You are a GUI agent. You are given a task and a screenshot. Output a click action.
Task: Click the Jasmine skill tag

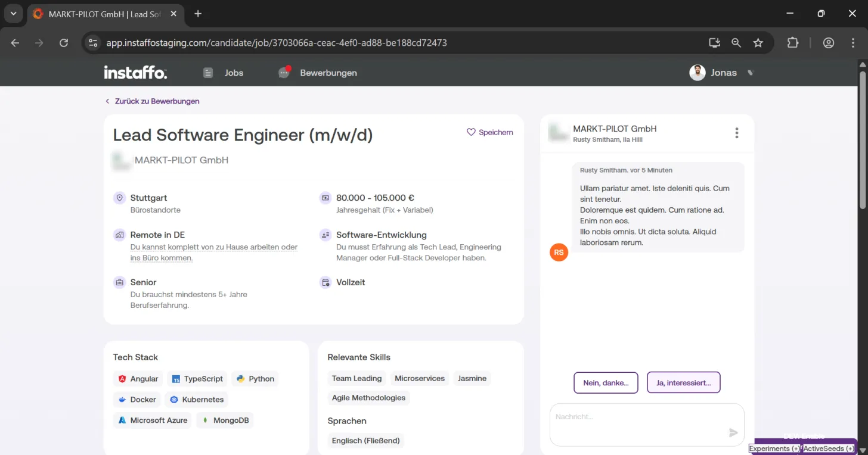click(x=472, y=378)
